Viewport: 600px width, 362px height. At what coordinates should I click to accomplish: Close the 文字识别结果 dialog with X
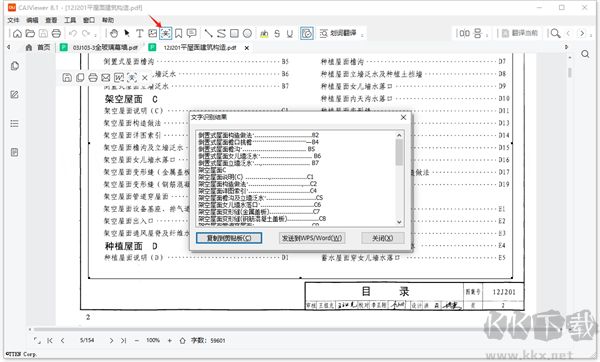click(403, 117)
